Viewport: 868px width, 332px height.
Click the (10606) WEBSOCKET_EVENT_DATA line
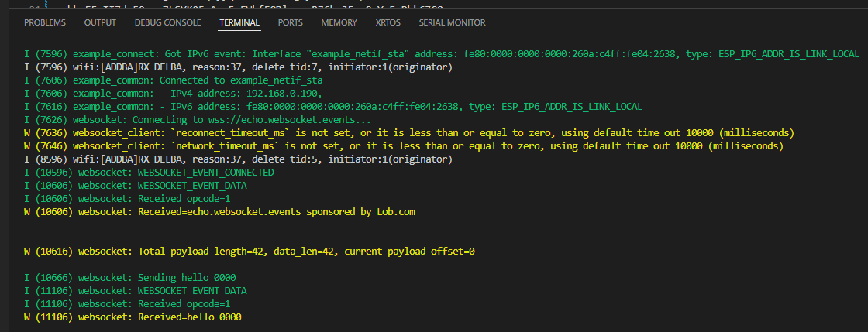click(136, 186)
